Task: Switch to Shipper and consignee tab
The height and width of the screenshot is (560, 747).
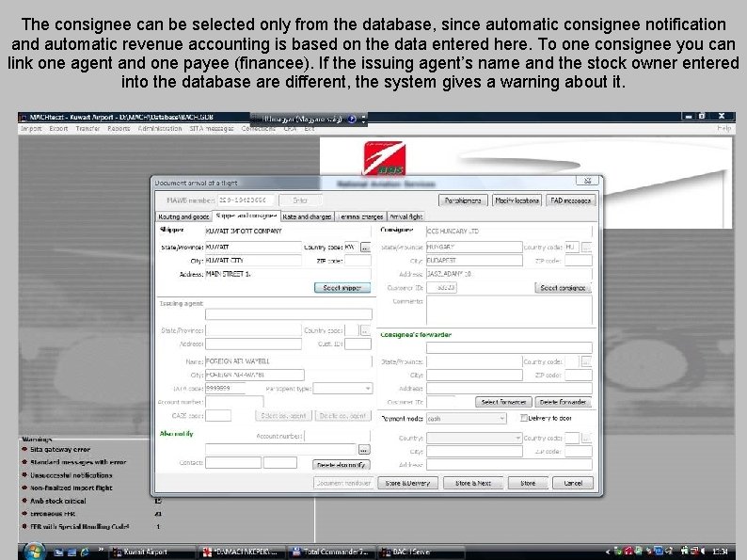Action: 246,216
